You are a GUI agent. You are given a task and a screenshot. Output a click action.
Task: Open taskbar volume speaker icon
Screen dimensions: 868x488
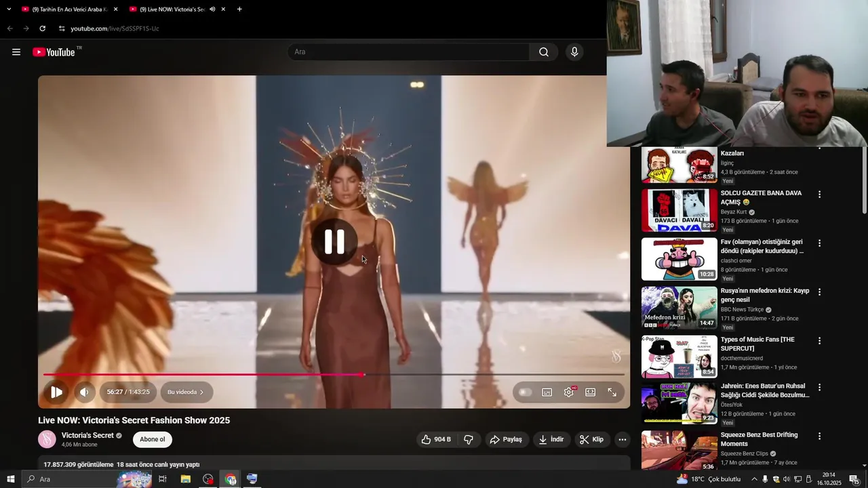tap(787, 479)
